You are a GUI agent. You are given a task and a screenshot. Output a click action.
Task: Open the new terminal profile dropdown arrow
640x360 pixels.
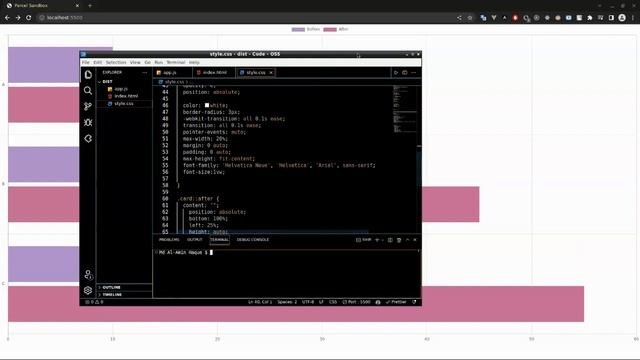(x=382, y=240)
